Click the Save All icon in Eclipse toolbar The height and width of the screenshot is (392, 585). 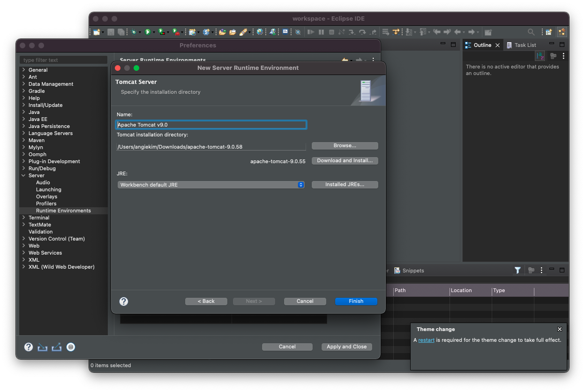point(121,32)
